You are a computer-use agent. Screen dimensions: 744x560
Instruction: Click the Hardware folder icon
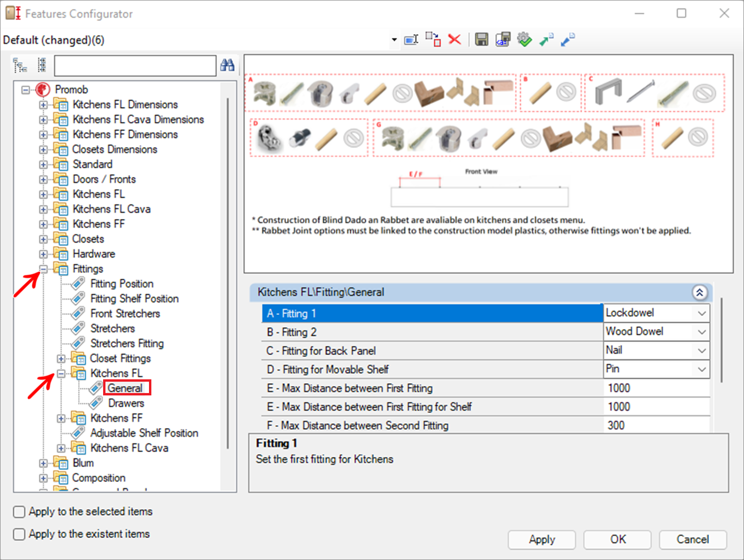point(61,254)
